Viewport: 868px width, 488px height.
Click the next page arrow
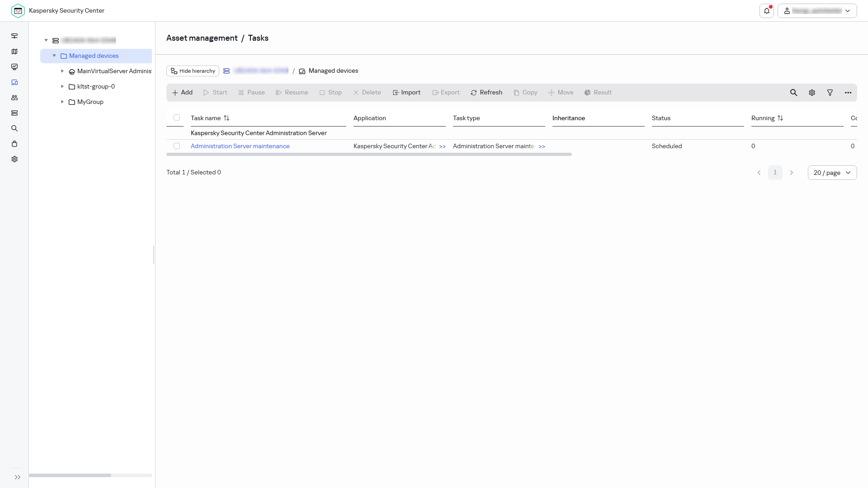[x=792, y=173]
